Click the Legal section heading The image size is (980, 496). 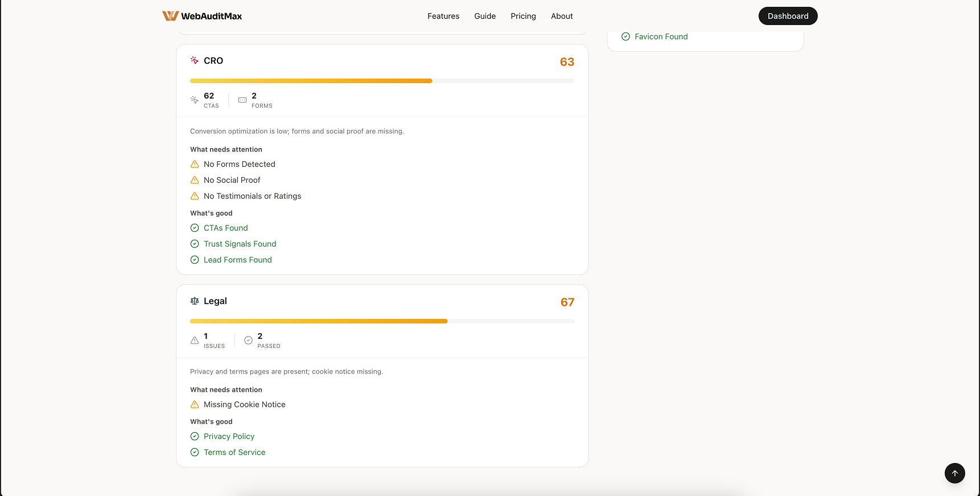pyautogui.click(x=215, y=301)
